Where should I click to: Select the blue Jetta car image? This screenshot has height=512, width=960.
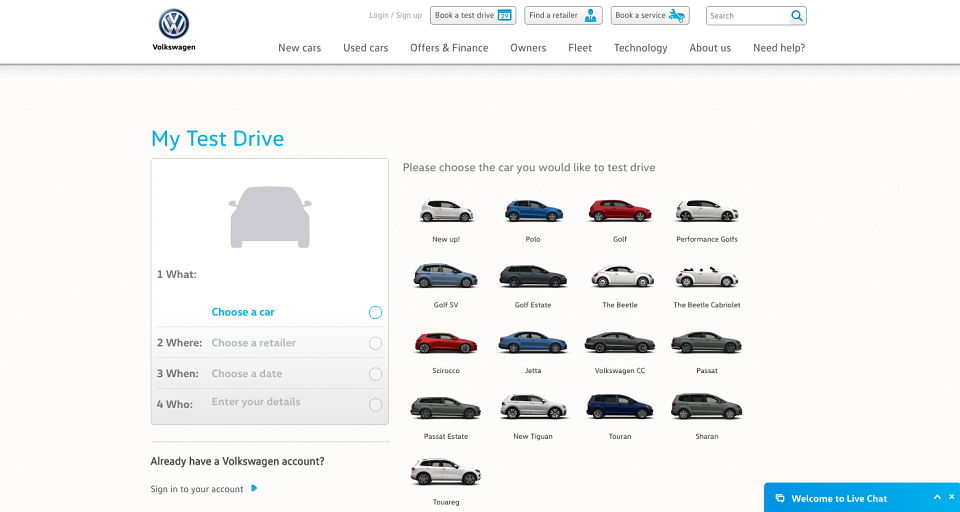533,343
